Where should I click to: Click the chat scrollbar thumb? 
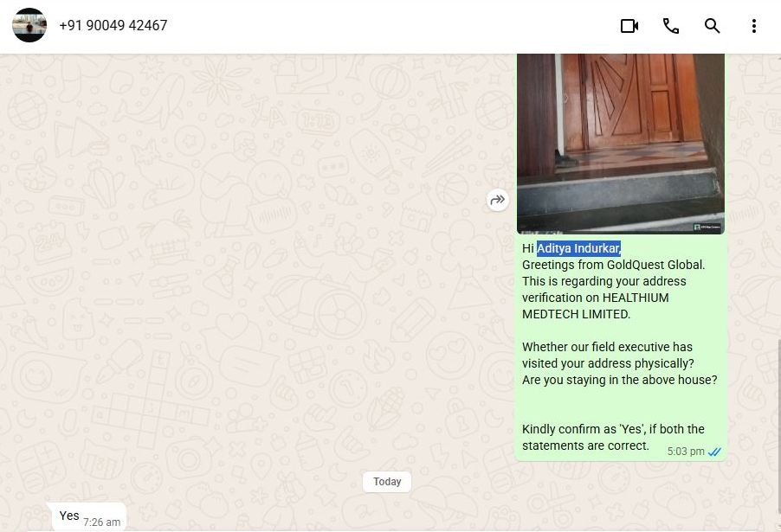pos(778,426)
